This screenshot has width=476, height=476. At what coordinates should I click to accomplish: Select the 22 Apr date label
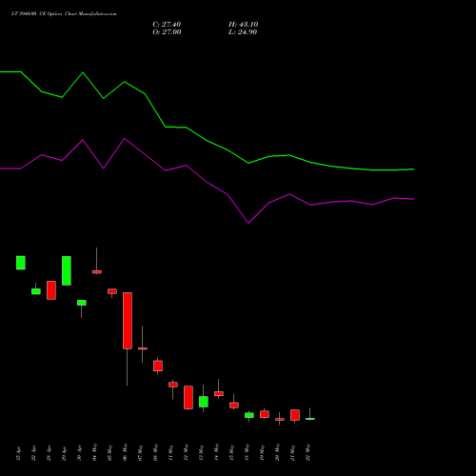coord(33,453)
